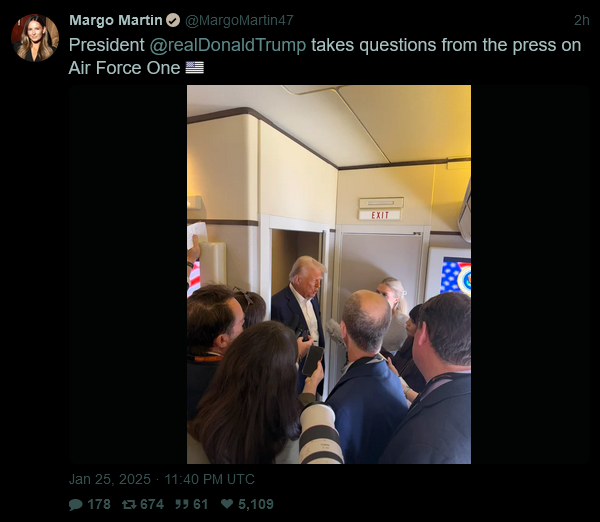
Task: View the 61 quotes count
Action: pos(201,504)
